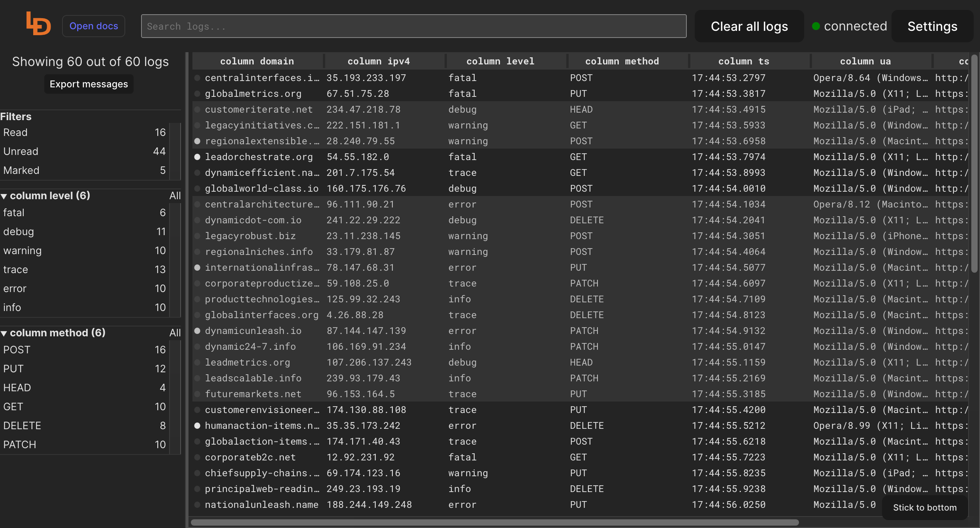Click the horizontal scrollbar at bottom
The height and width of the screenshot is (528, 980).
494,522
